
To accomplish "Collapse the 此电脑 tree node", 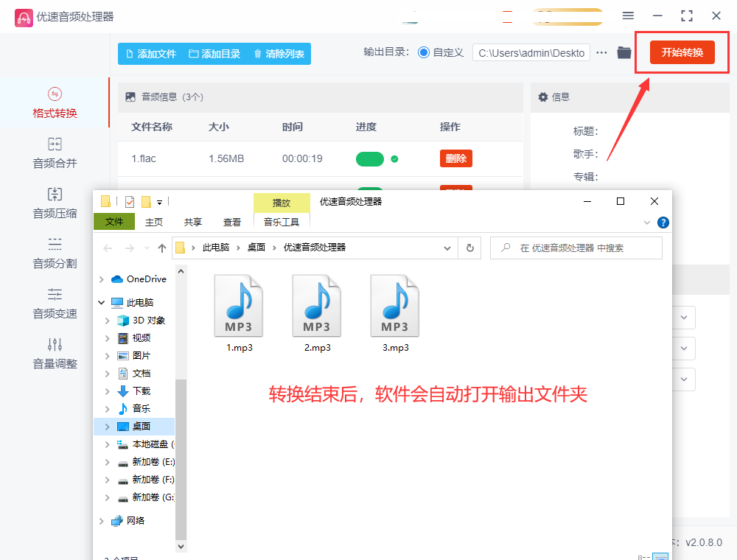I will [102, 302].
